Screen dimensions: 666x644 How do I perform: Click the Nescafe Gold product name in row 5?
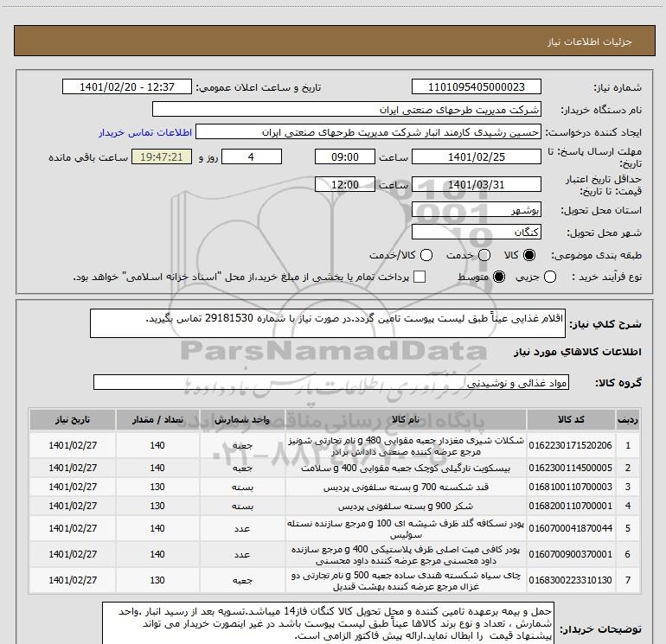click(x=406, y=529)
